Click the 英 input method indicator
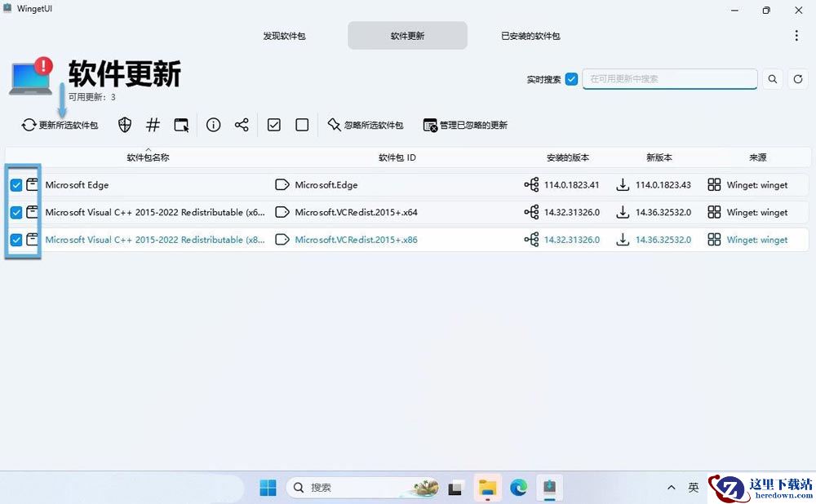Viewport: 816px width, 504px height. (693, 488)
